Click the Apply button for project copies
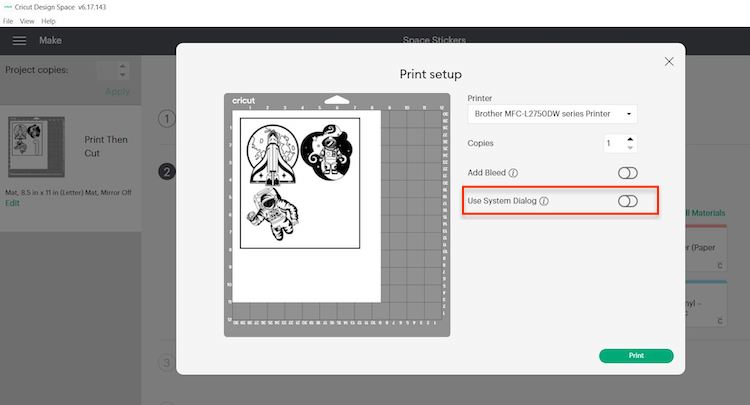Viewport: 750px width, 405px height. [x=117, y=91]
